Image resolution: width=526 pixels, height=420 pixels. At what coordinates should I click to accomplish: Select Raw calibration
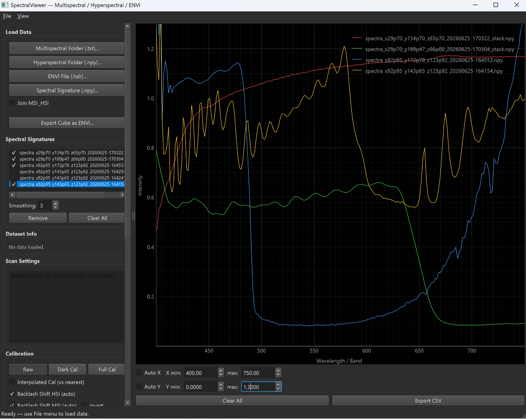28,369
